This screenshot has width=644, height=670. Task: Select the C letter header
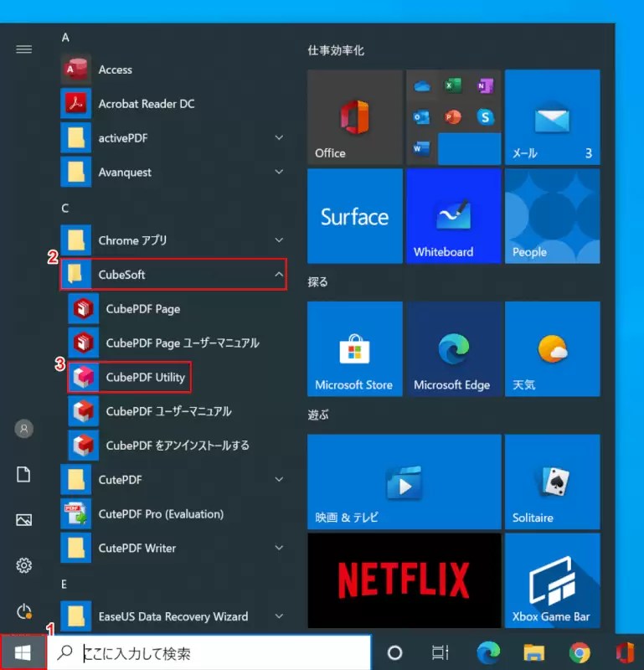pos(65,208)
